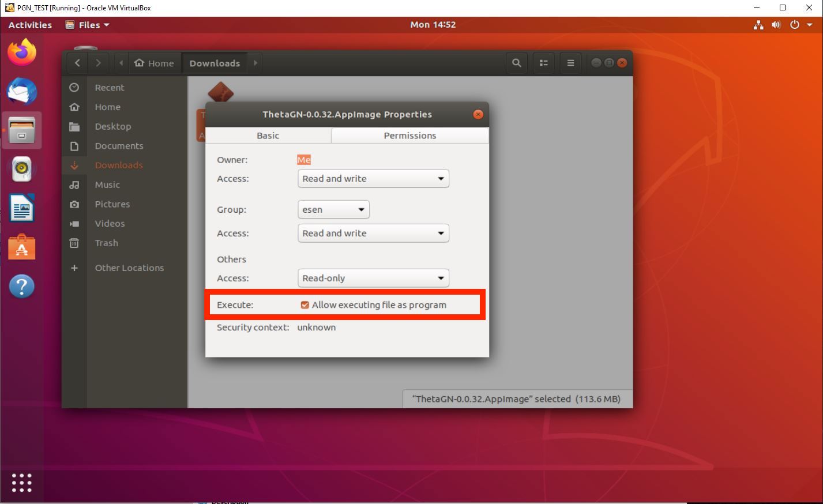This screenshot has height=504, width=823.
Task: Open Pictures in the sidebar
Action: click(x=125, y=204)
